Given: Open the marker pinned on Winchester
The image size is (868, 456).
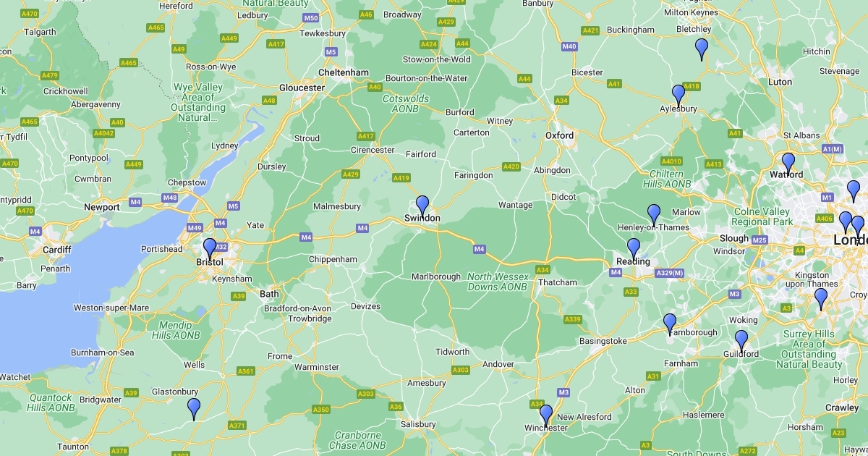Looking at the screenshot, I should pyautogui.click(x=546, y=415).
